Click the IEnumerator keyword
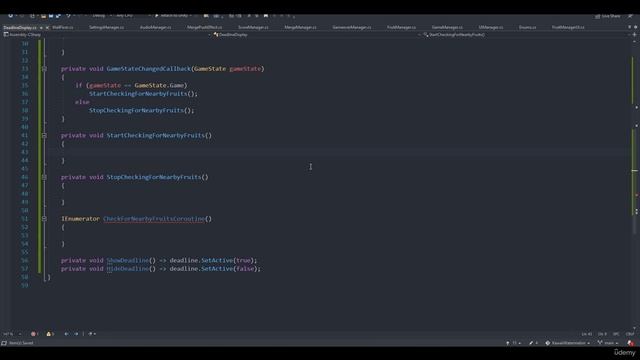This screenshot has width=640, height=360. (80, 218)
